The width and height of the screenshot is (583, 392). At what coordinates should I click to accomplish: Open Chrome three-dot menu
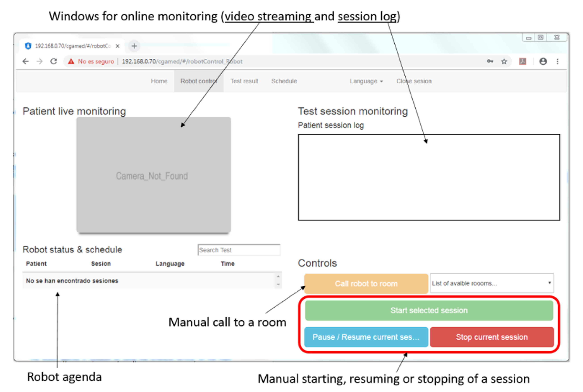pyautogui.click(x=557, y=62)
